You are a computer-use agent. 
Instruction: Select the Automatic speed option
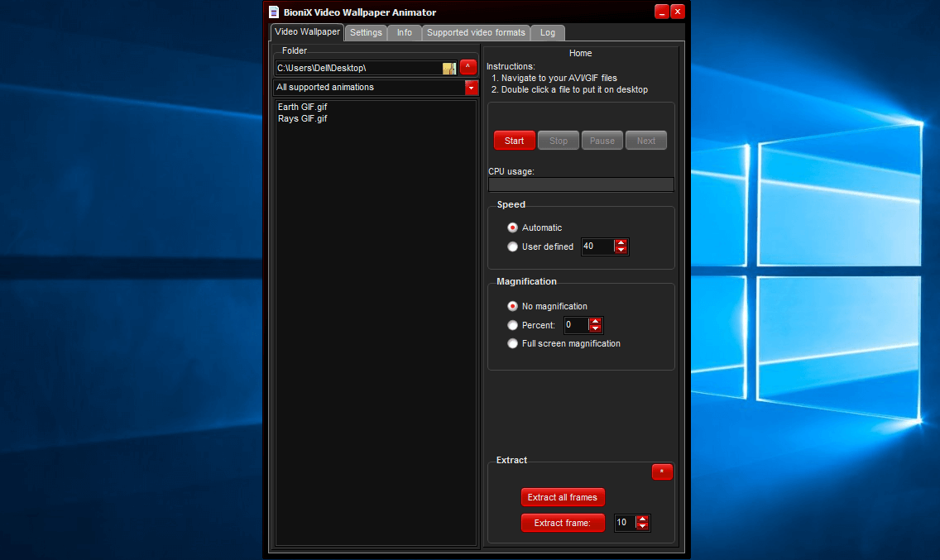[x=512, y=227]
